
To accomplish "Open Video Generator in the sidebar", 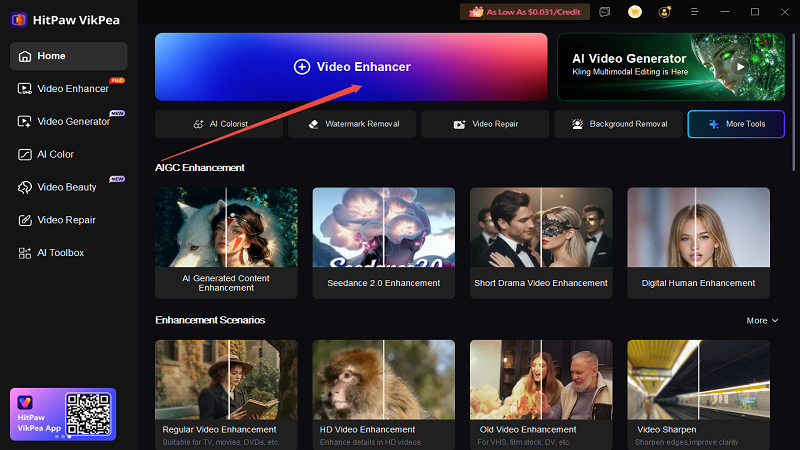I will click(68, 121).
